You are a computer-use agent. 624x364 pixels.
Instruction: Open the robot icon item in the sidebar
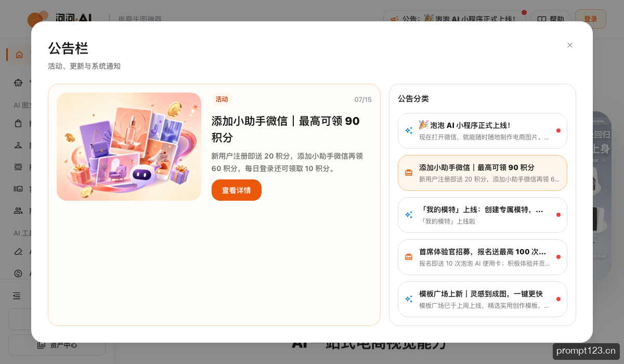click(19, 82)
